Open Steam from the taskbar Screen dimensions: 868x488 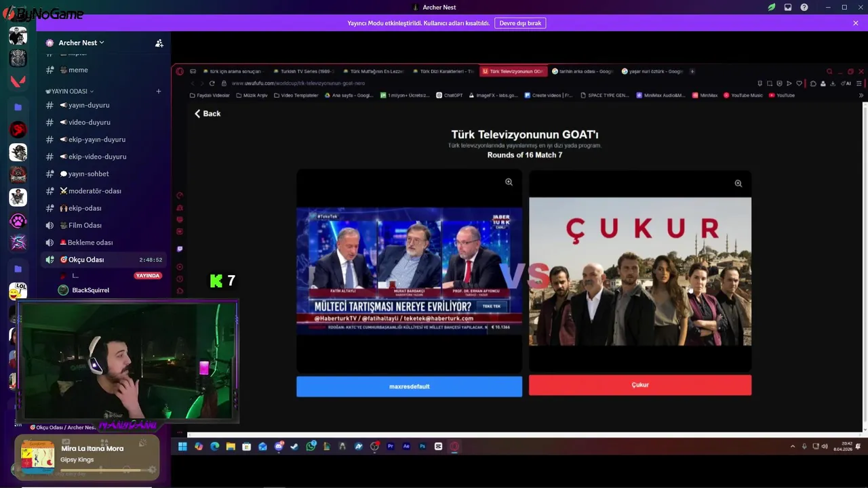click(x=294, y=447)
